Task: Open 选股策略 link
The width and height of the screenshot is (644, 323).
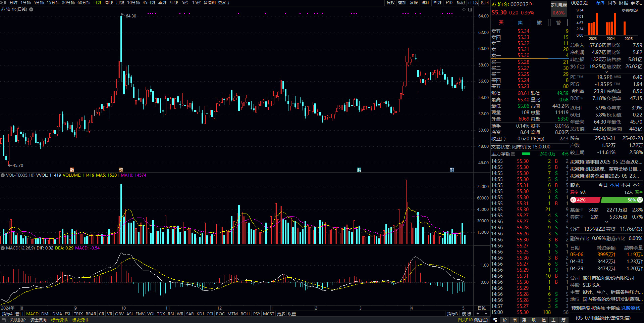Action: [x=631, y=308]
